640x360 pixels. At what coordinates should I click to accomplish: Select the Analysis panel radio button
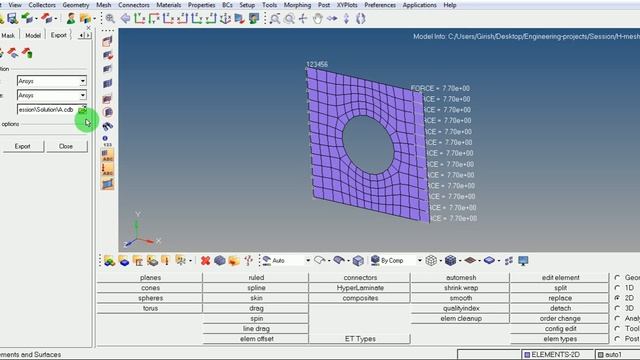(x=617, y=318)
